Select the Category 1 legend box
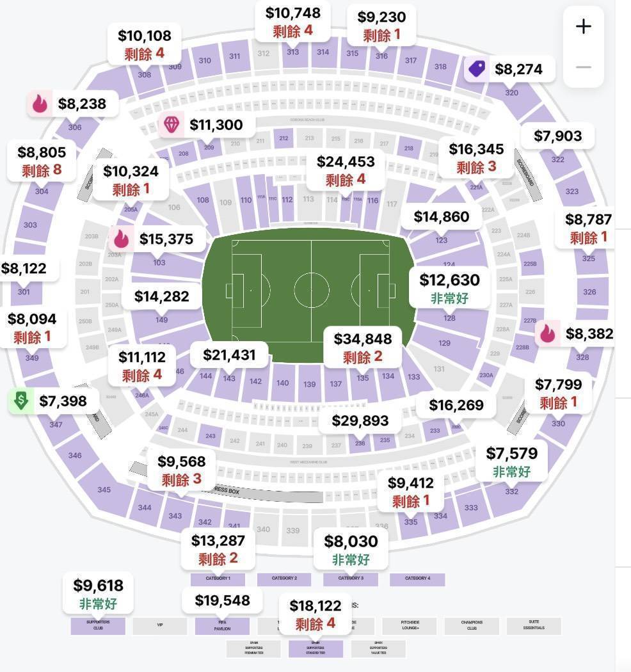The image size is (631, 672). (218, 579)
